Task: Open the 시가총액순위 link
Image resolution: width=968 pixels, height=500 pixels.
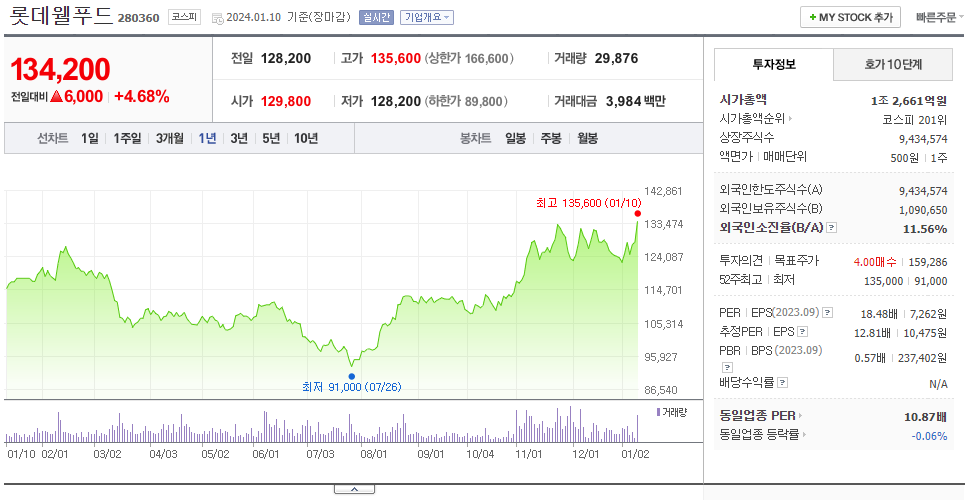Action: 752,119
